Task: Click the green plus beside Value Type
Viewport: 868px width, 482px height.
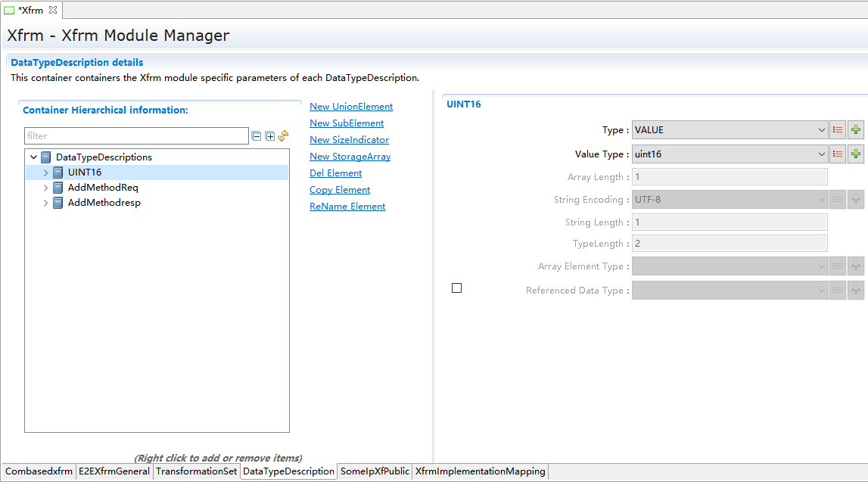Action: click(x=856, y=154)
